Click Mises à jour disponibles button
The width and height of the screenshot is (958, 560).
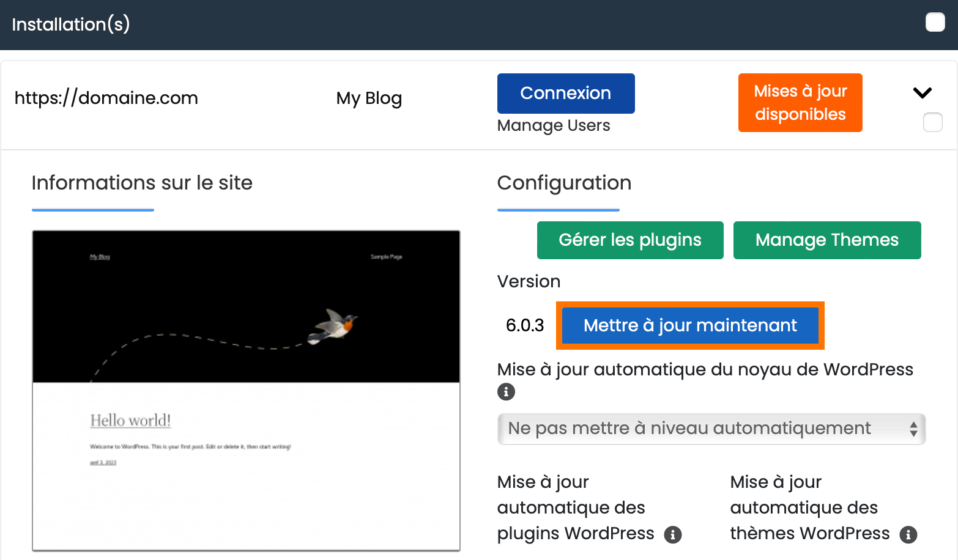(x=800, y=103)
